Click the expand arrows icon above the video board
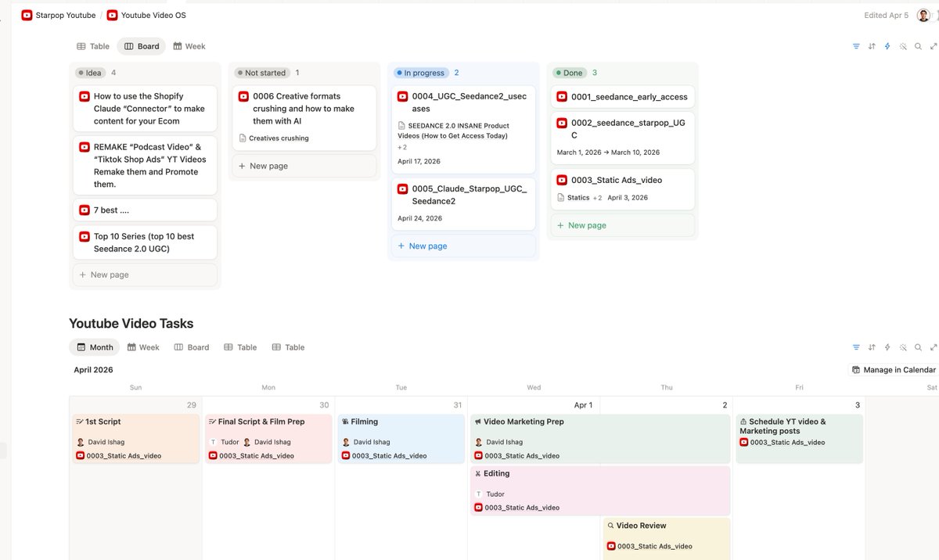 click(934, 46)
